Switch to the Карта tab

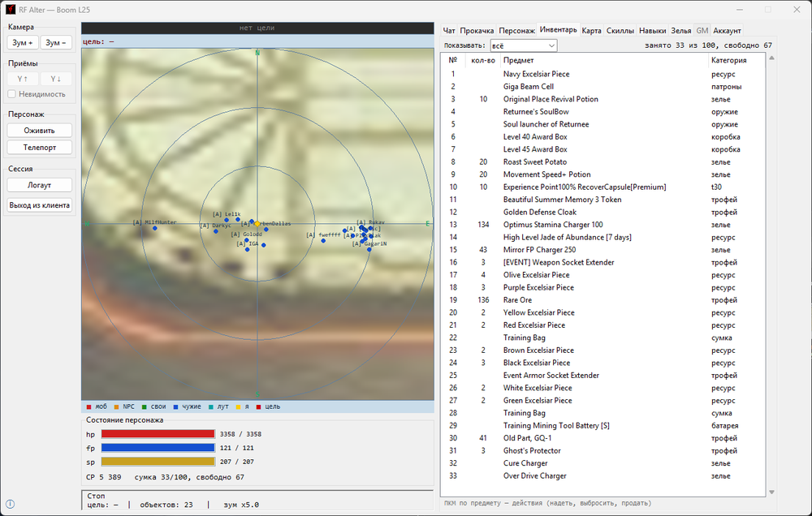tap(591, 31)
